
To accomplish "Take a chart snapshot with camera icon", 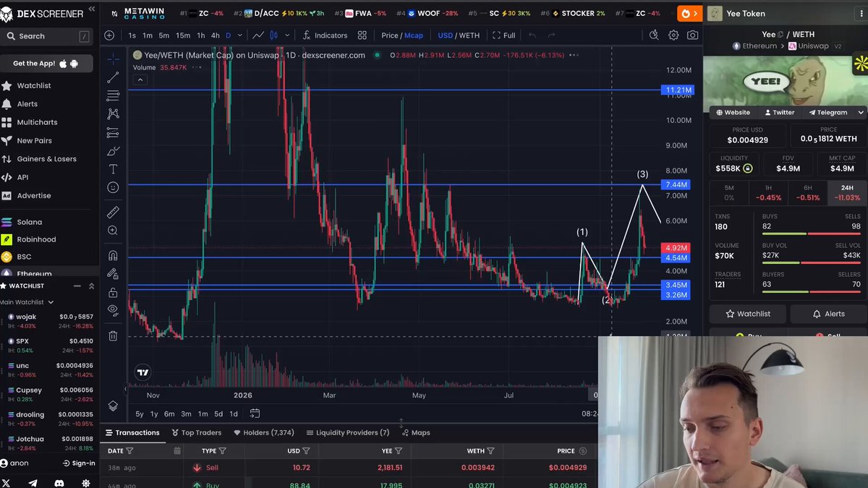I will point(693,35).
